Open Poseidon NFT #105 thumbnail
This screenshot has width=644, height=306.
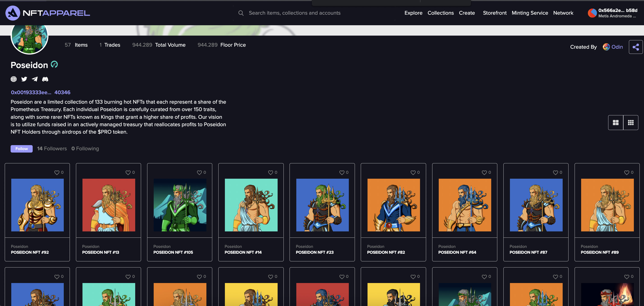tap(180, 205)
